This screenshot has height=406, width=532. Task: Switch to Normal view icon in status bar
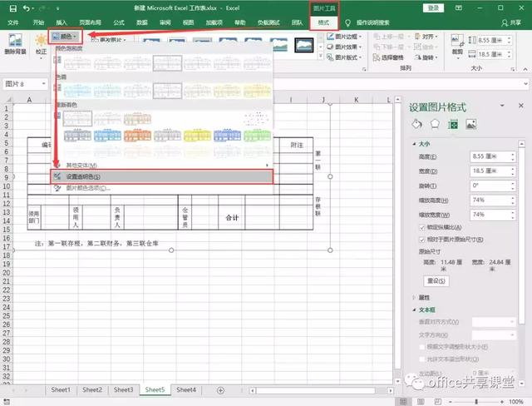pos(403,402)
